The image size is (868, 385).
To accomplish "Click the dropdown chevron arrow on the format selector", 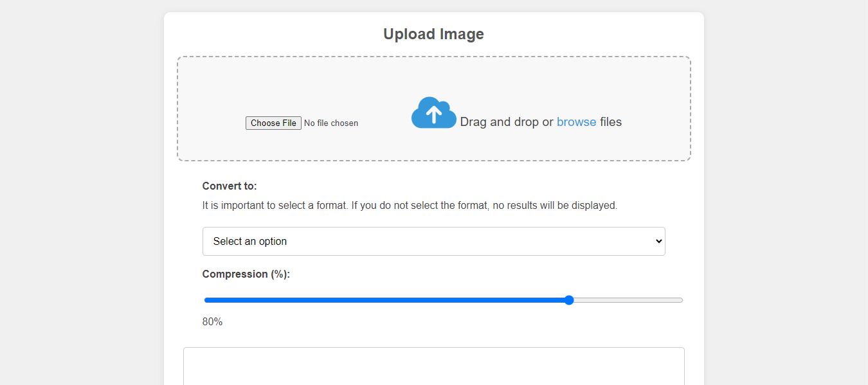I will coord(658,241).
